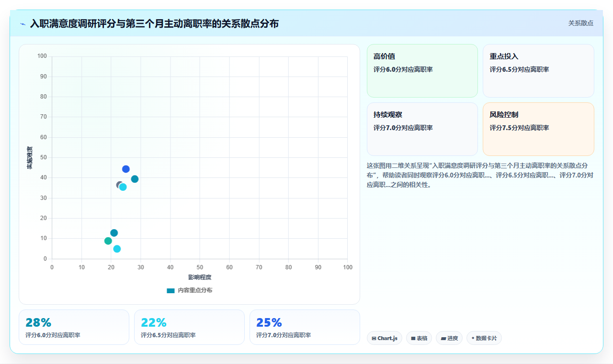Click the 影响程度 x-axis title
613x364 pixels.
[200, 277]
